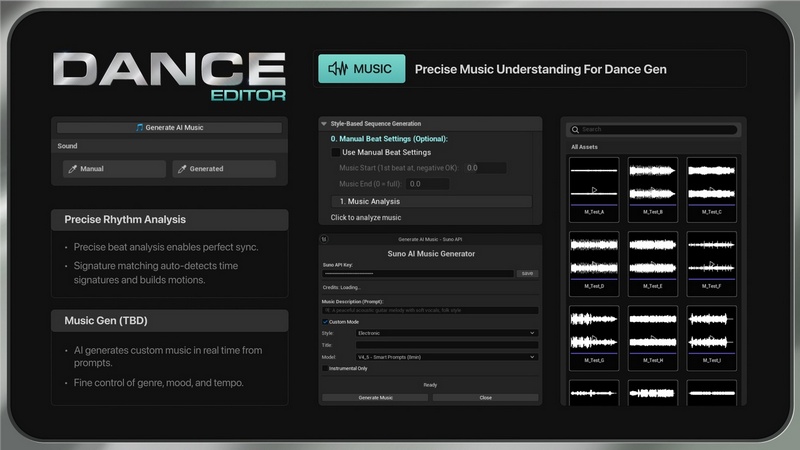Click the magnifier icon in the asset search bar

point(575,130)
